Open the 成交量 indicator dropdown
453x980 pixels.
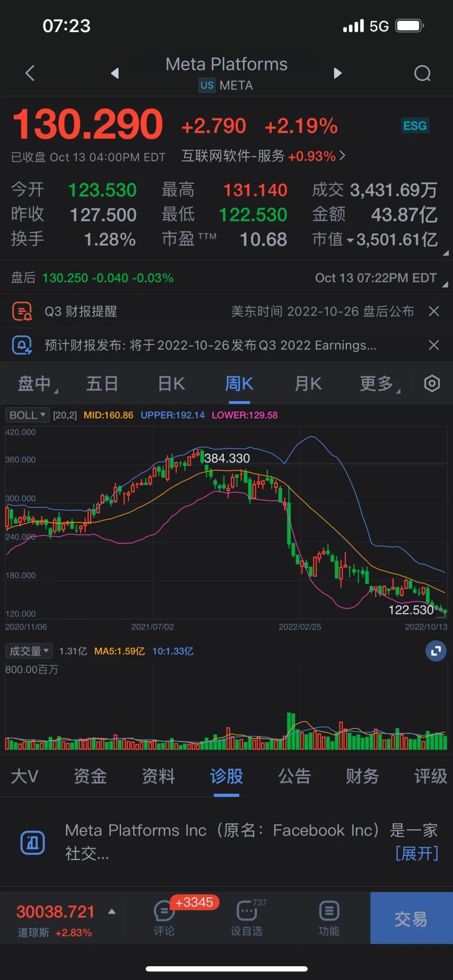[x=29, y=651]
